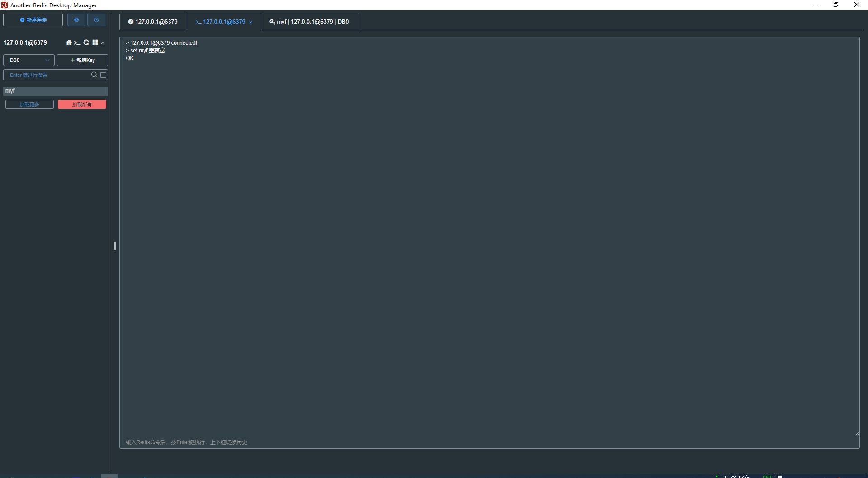Toggle exact match search checkbox

104,75
